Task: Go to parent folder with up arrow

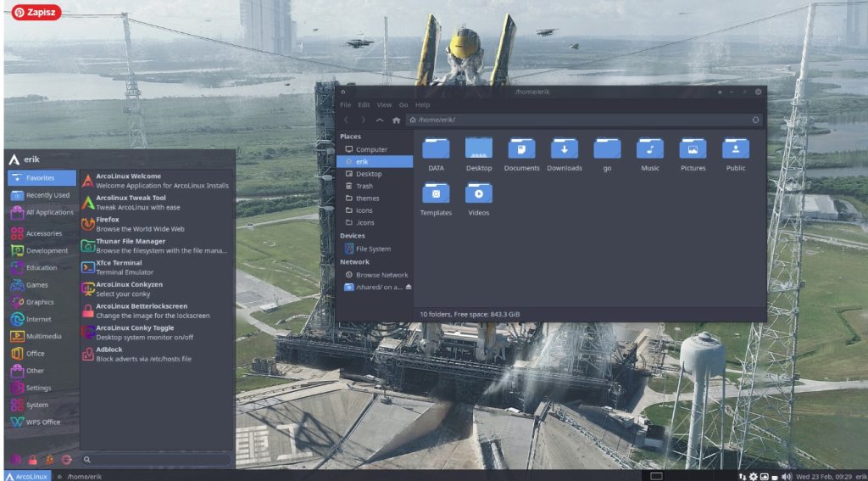Action: pos(380,120)
